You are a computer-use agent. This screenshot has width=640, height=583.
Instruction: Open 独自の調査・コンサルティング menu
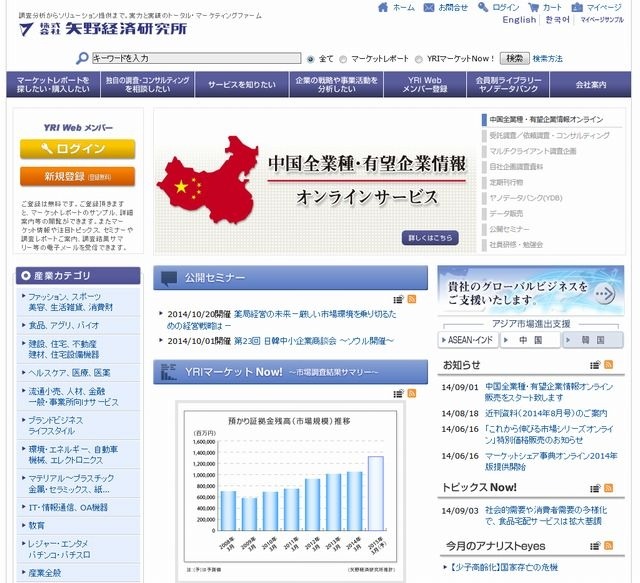tap(147, 85)
